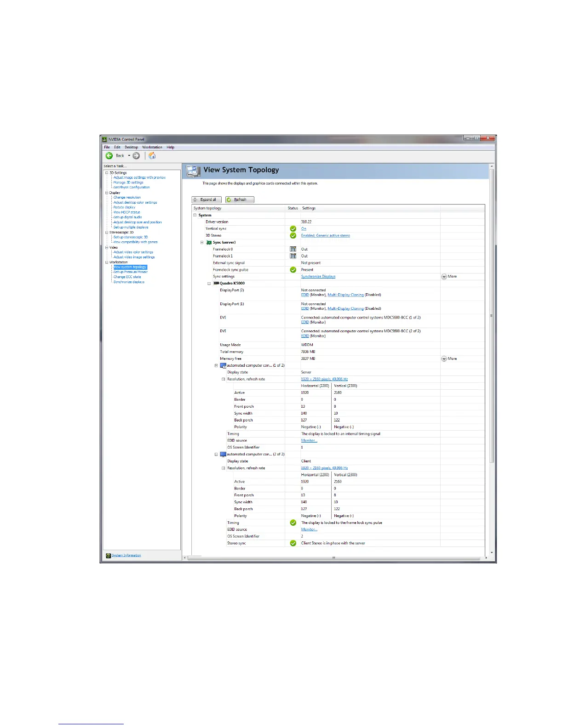Click the 3D Stereo green check icon

293,235
